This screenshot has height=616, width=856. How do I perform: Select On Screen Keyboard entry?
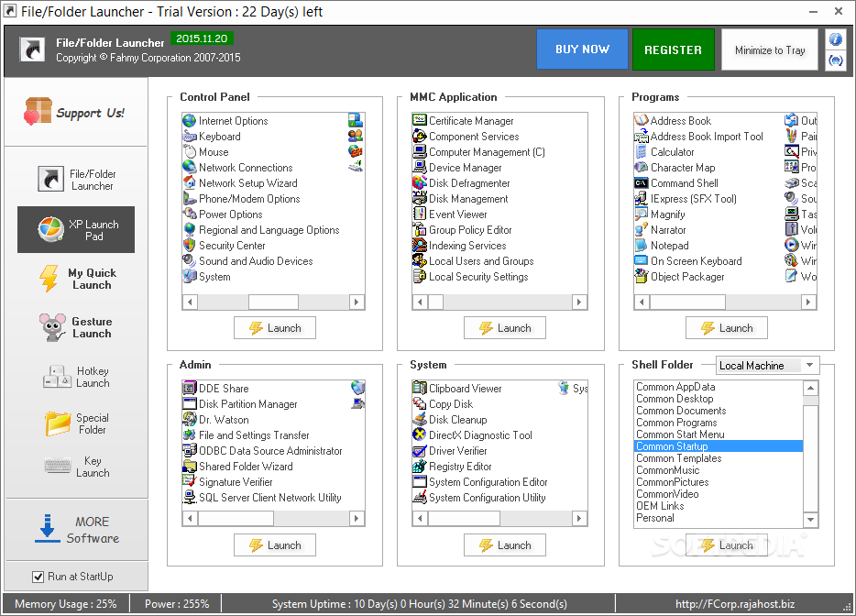tap(696, 261)
